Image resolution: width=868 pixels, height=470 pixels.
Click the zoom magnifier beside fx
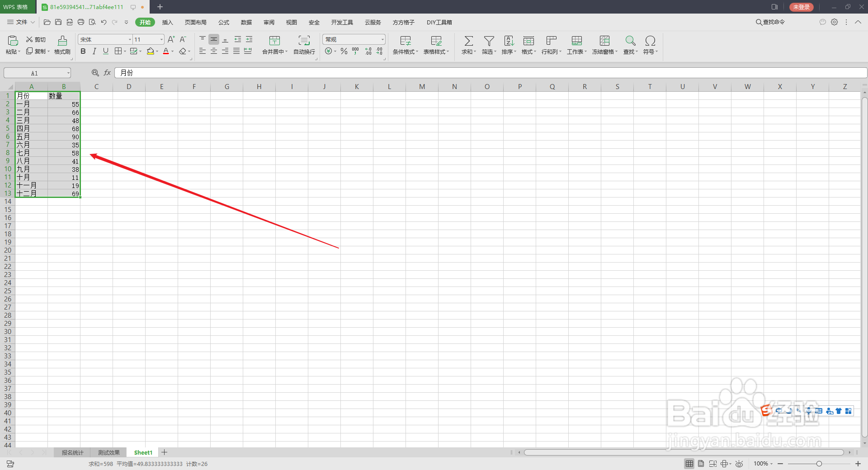[95, 73]
